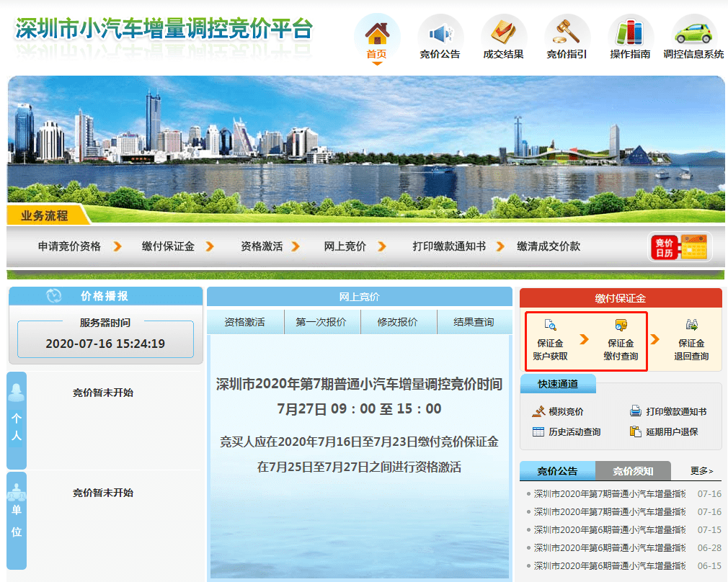Viewport: 728px width, 582px height.
Task: Click the 首页 house icon
Action: pos(377,33)
